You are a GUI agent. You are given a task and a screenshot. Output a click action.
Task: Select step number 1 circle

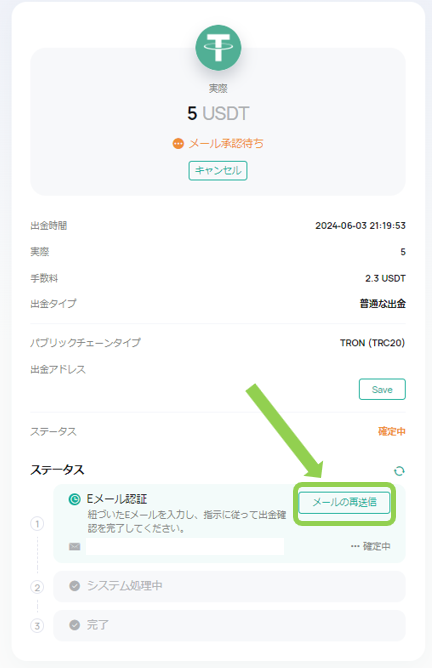pos(37,524)
